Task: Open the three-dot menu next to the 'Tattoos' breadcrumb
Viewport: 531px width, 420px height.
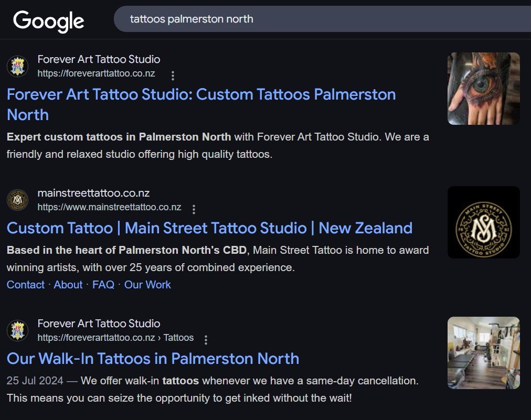Action: pos(206,340)
